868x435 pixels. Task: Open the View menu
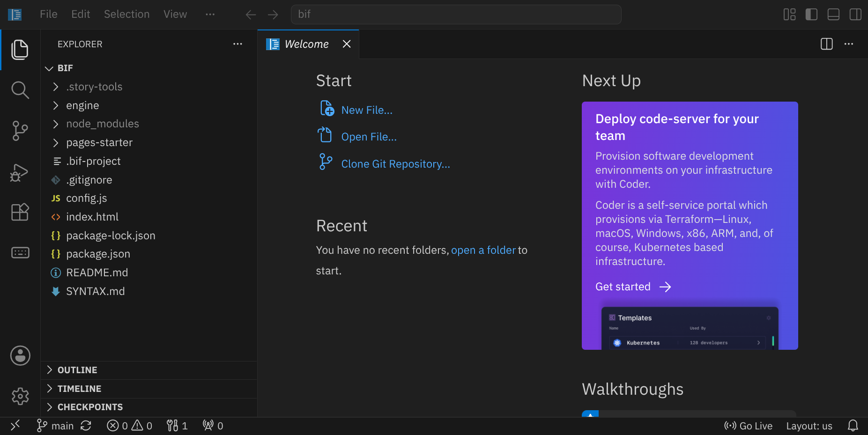(x=175, y=15)
